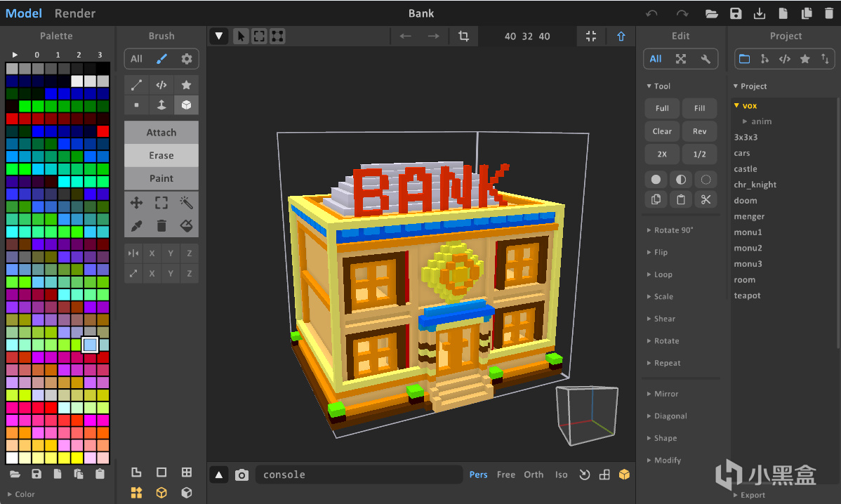The width and height of the screenshot is (841, 504).
Task: Select the All tab in Brush panel
Action: [x=136, y=59]
